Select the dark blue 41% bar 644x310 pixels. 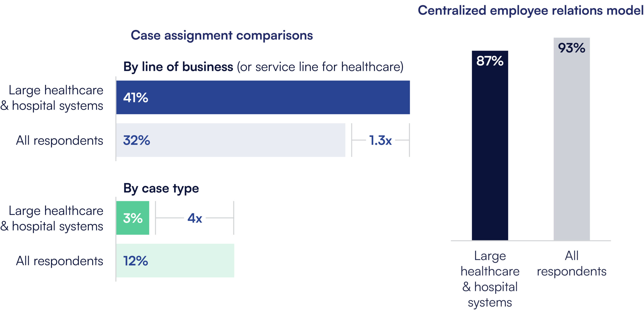(x=263, y=97)
